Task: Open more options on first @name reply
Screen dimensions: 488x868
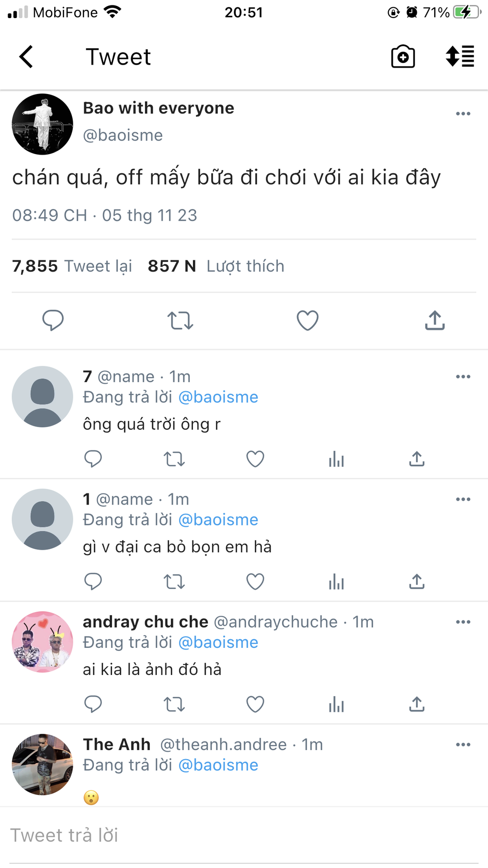Action: (x=463, y=377)
